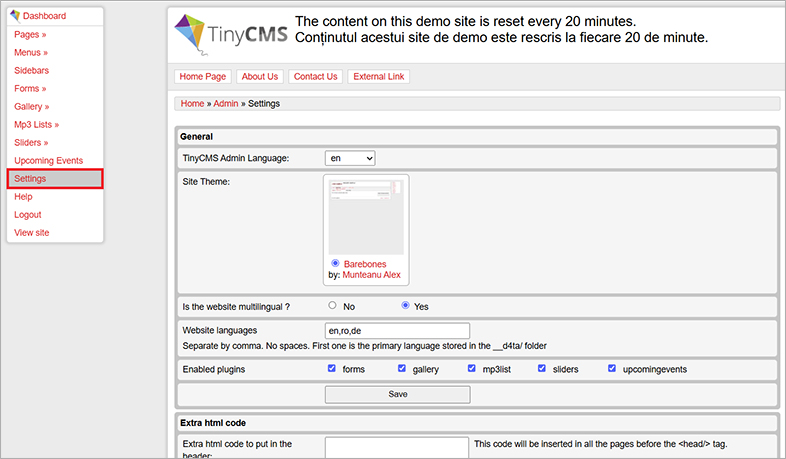Image resolution: width=786 pixels, height=459 pixels.
Task: Select the Barebones theme radio button
Action: point(335,263)
